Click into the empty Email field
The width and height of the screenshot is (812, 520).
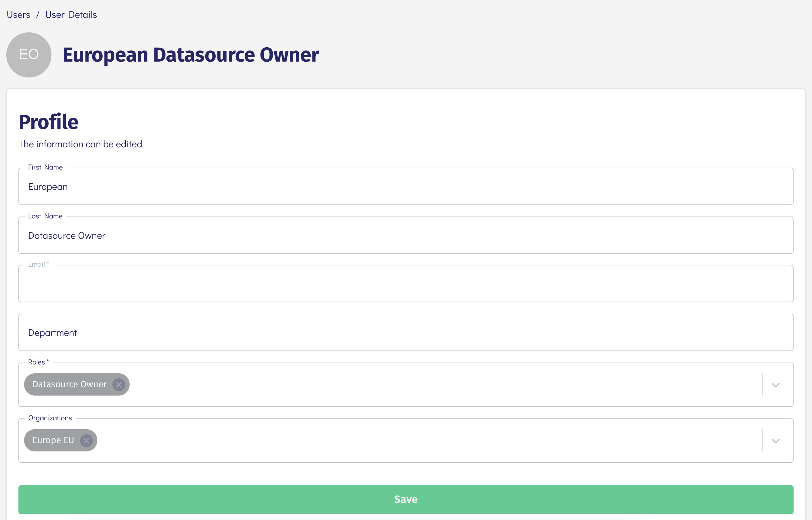pos(405,283)
